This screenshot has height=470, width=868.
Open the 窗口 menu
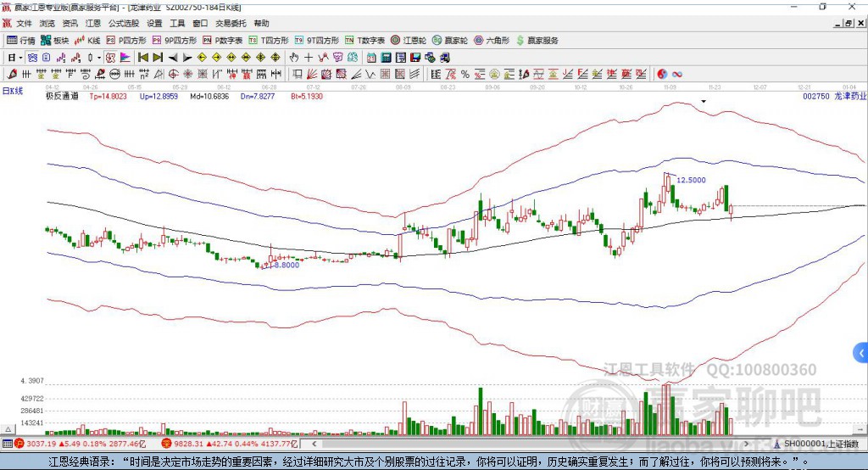pos(200,23)
